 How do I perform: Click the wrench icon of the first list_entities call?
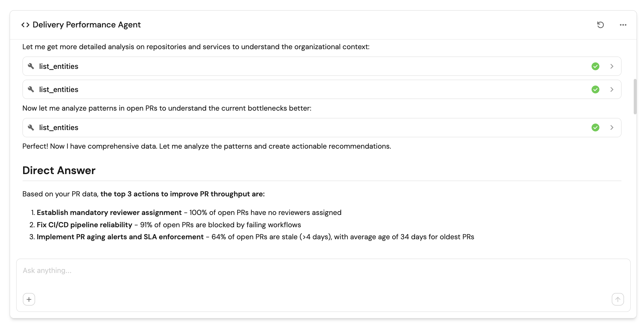31,66
